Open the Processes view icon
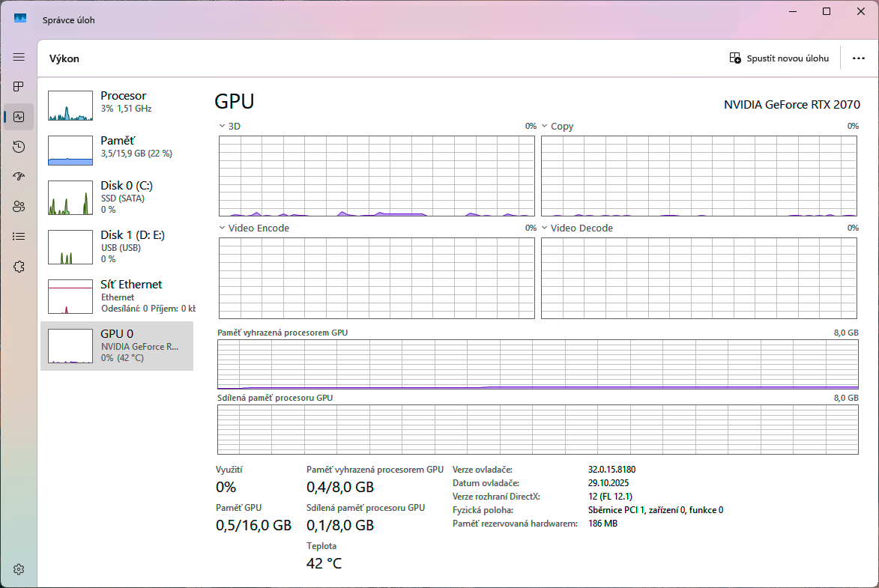 tap(19, 86)
